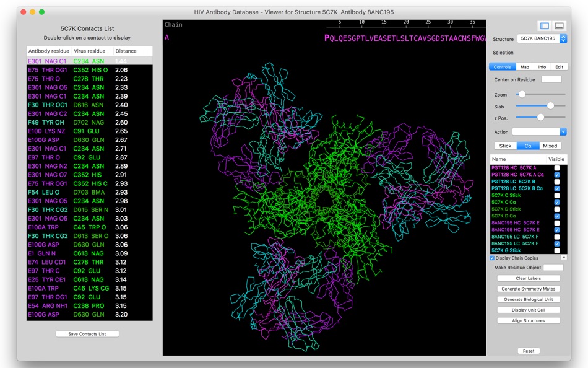The width and height of the screenshot is (588, 368).
Task: Click the minus button below the chain list
Action: pyautogui.click(x=564, y=257)
